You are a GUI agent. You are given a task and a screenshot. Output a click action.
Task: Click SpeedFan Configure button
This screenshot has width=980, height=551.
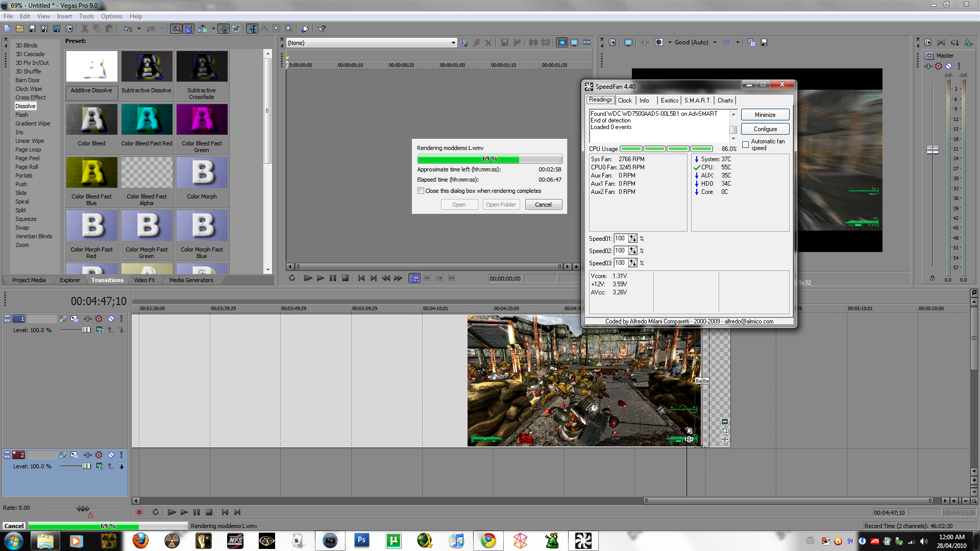[x=765, y=129]
